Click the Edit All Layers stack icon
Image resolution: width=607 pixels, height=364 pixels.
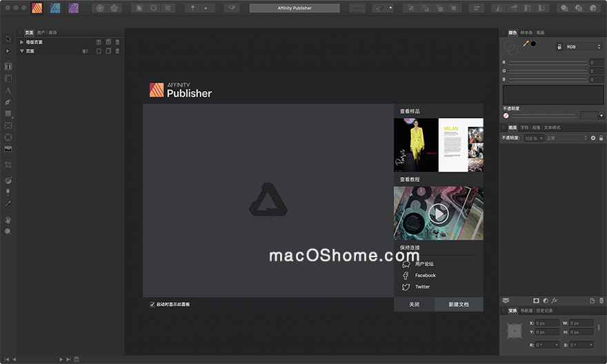point(506,301)
